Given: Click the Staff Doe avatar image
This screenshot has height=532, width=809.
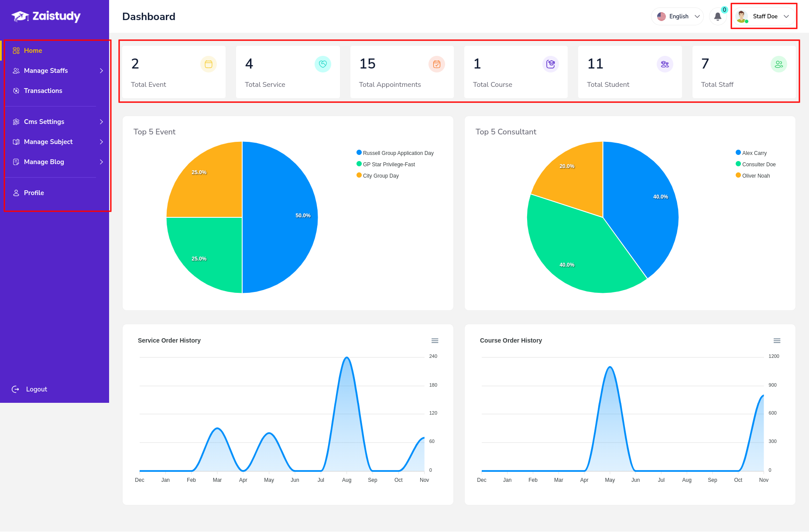Looking at the screenshot, I should pyautogui.click(x=741, y=17).
